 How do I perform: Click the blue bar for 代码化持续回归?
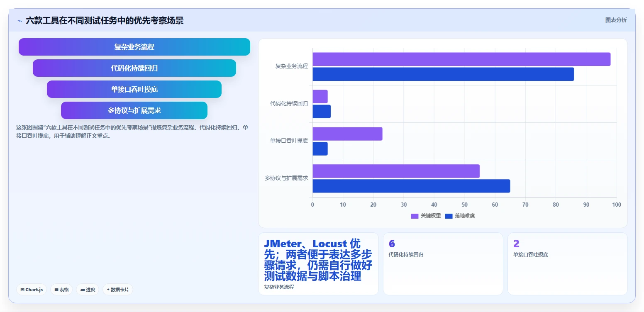(x=322, y=111)
